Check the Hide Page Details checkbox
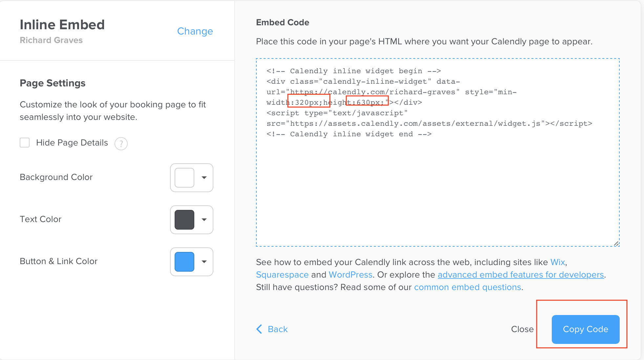Viewport: 644px width, 360px height. click(x=25, y=143)
